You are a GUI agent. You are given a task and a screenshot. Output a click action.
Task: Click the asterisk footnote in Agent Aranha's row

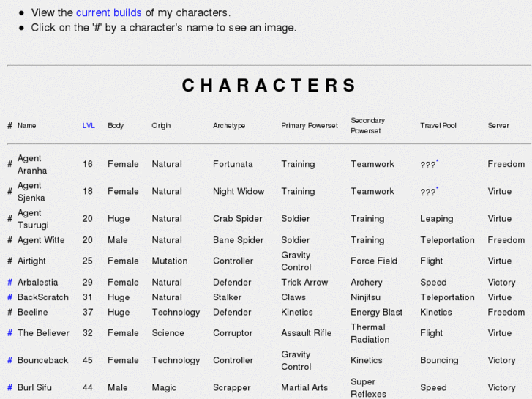438,161
